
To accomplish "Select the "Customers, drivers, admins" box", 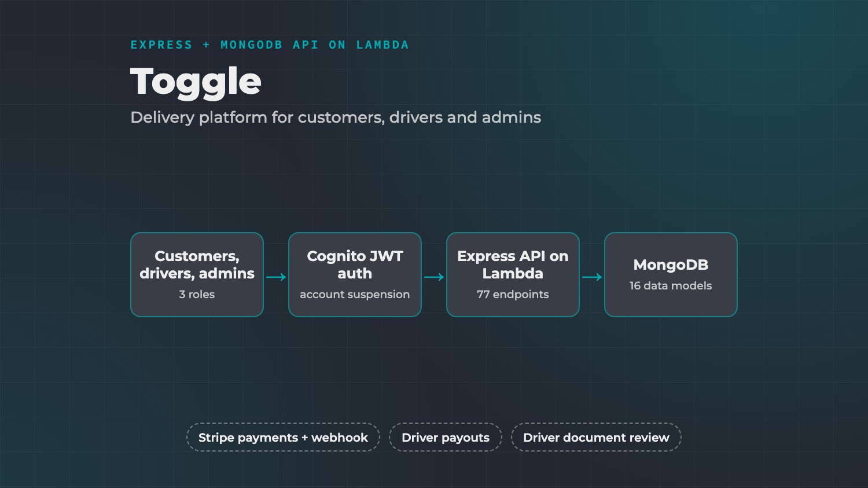I will [197, 274].
